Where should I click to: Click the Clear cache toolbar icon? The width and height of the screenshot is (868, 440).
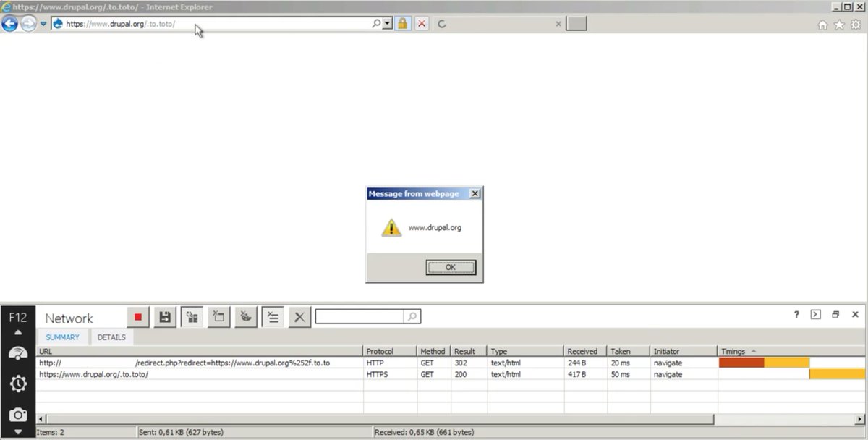click(218, 317)
